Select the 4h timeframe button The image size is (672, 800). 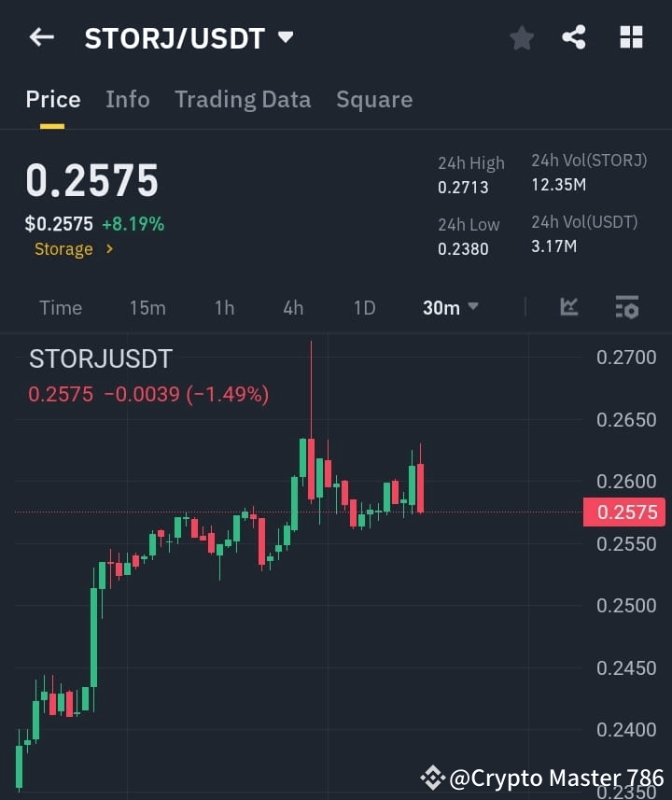(292, 307)
